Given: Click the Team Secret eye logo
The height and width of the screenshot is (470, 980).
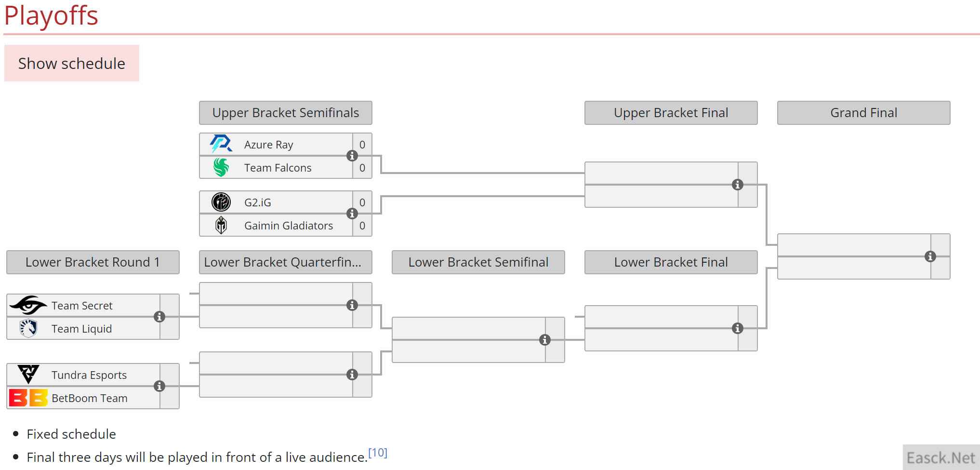Looking at the screenshot, I should pos(28,305).
